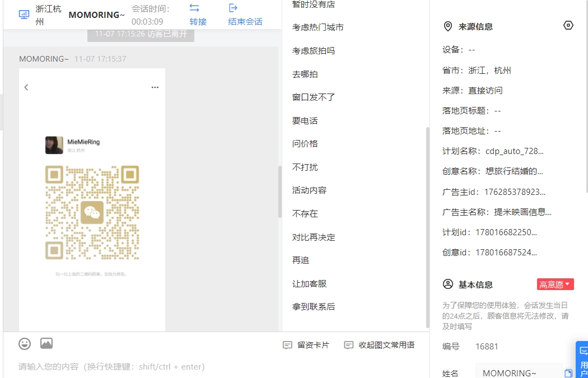
Task: Click the 转接 transfer label
Action: coord(198,22)
